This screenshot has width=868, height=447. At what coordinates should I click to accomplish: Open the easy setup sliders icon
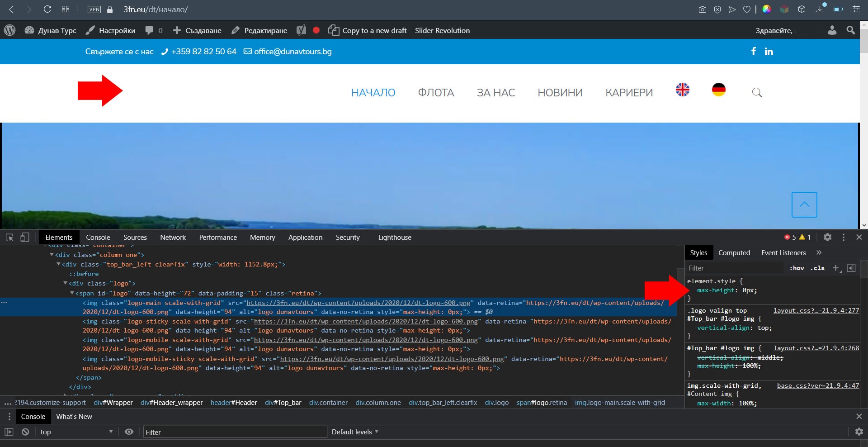pyautogui.click(x=856, y=9)
